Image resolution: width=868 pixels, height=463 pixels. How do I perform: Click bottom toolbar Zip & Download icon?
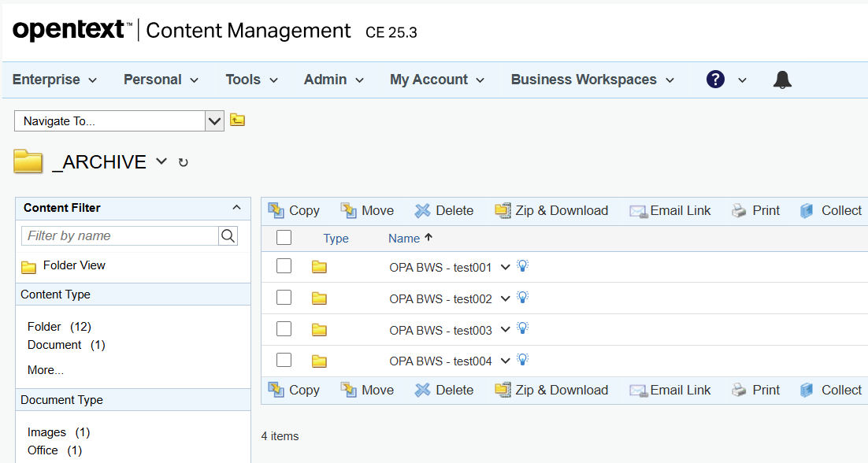coord(503,390)
